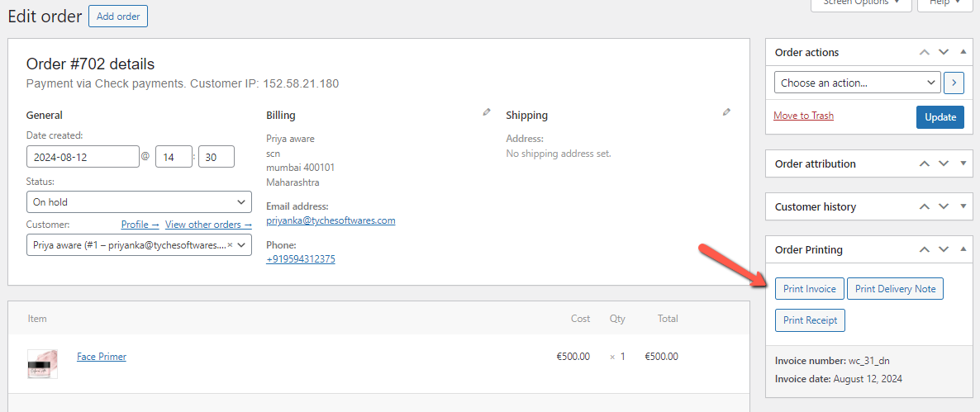Open the Face Primer product link
This screenshot has height=412, width=980.
pos(102,357)
